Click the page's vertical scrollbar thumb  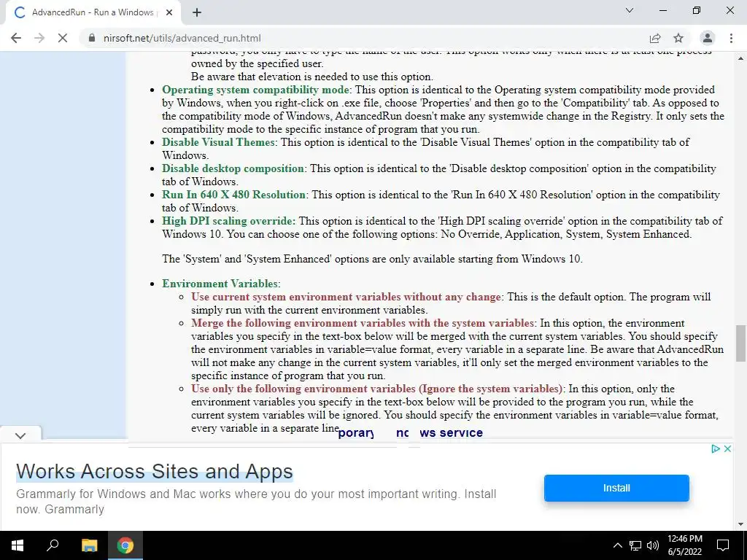[740, 343]
